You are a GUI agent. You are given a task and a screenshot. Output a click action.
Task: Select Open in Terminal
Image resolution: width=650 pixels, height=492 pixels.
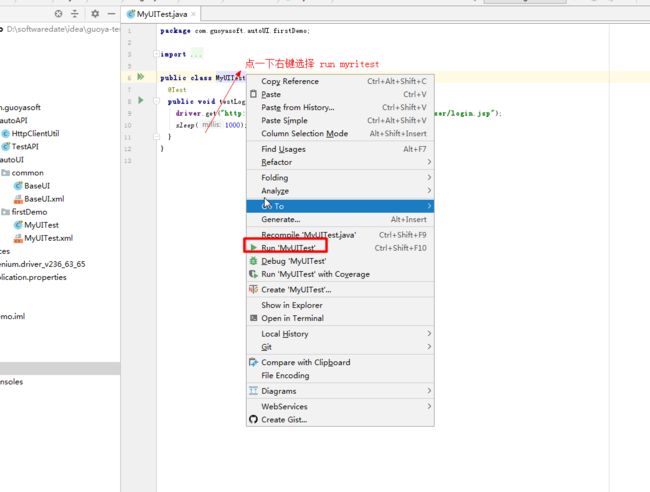coord(340,318)
